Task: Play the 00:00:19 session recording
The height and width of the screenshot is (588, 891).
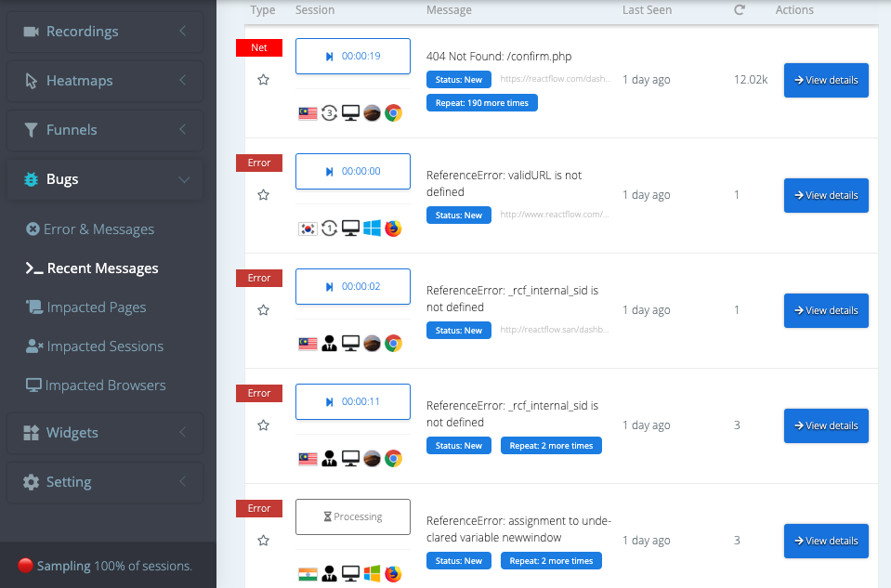Action: [x=352, y=57]
